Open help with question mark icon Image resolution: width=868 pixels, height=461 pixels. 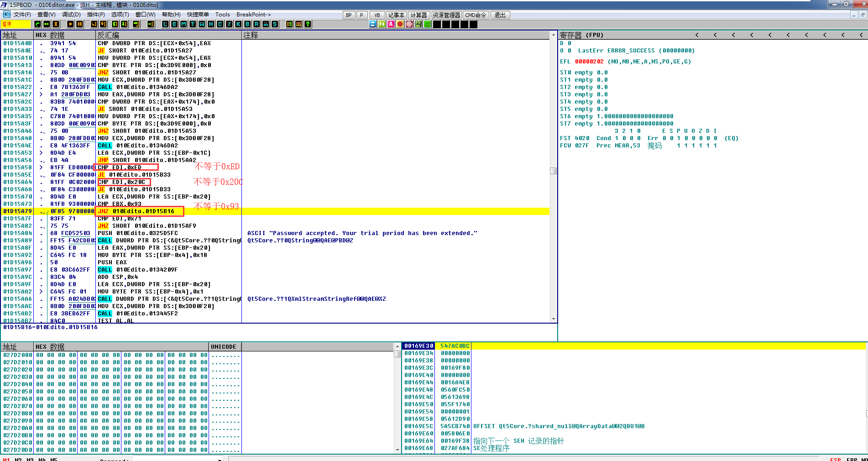point(308,24)
